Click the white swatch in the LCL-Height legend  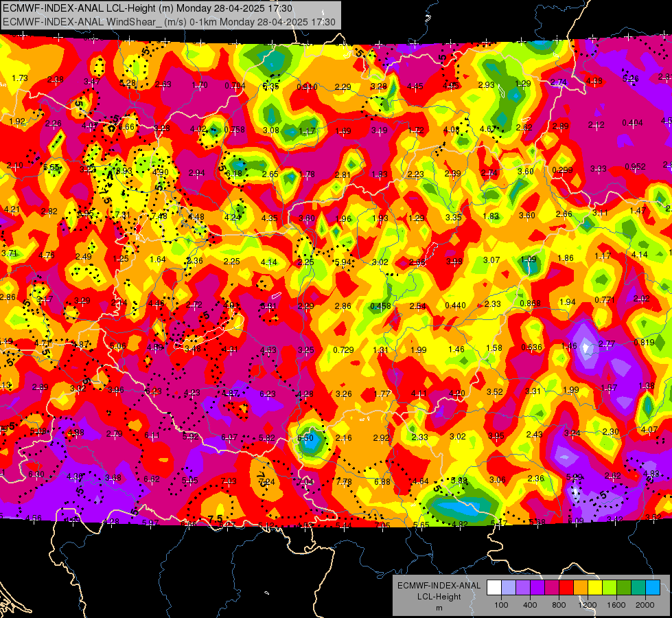[494, 588]
